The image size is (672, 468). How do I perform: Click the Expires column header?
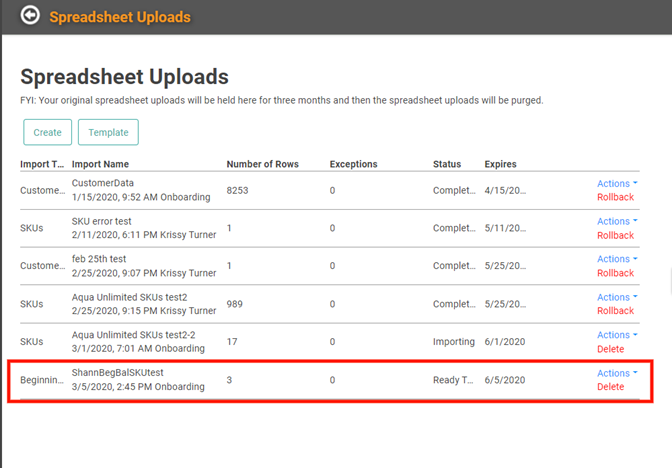tap(500, 164)
